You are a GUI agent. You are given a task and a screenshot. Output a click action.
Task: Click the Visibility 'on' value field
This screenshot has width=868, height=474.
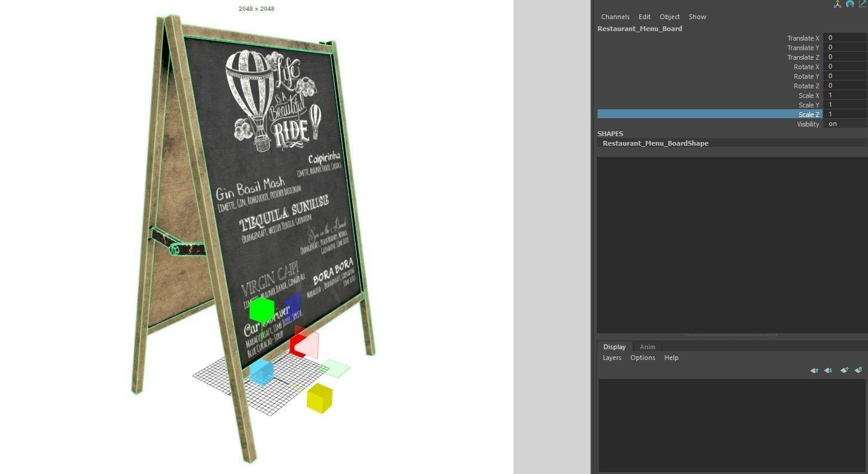pos(845,124)
